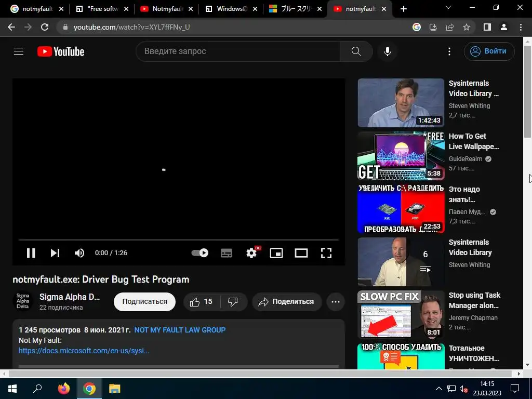Open Google icon in address bar
The image size is (532, 399).
tap(417, 27)
